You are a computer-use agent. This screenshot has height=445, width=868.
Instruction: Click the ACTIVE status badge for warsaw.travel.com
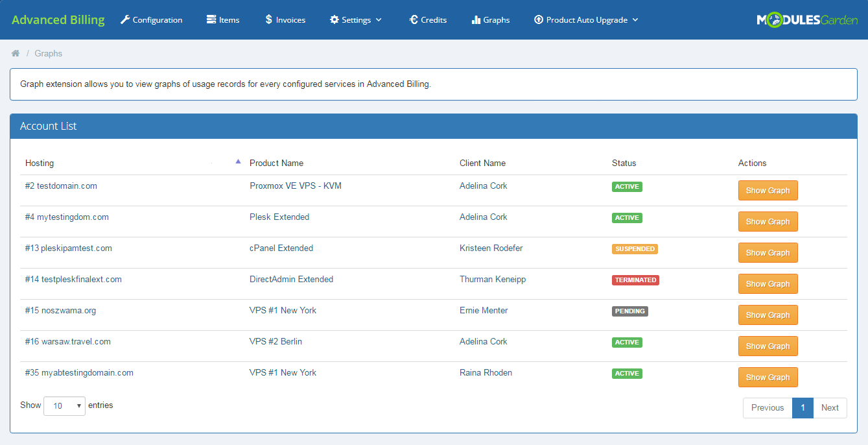[626, 342]
